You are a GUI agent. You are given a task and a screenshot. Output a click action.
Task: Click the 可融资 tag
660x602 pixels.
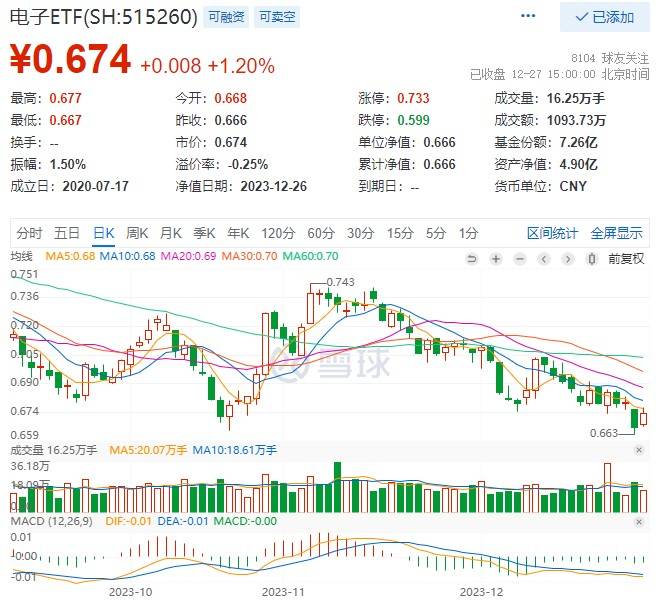226,17
